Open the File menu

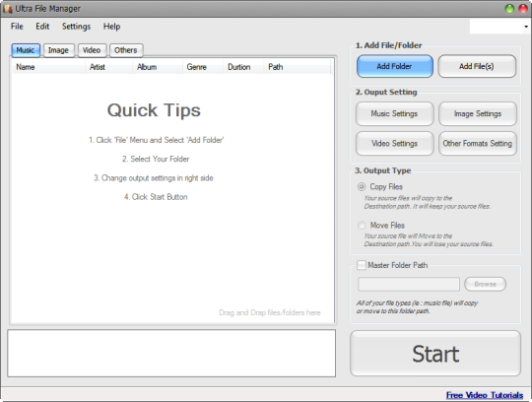pyautogui.click(x=17, y=27)
